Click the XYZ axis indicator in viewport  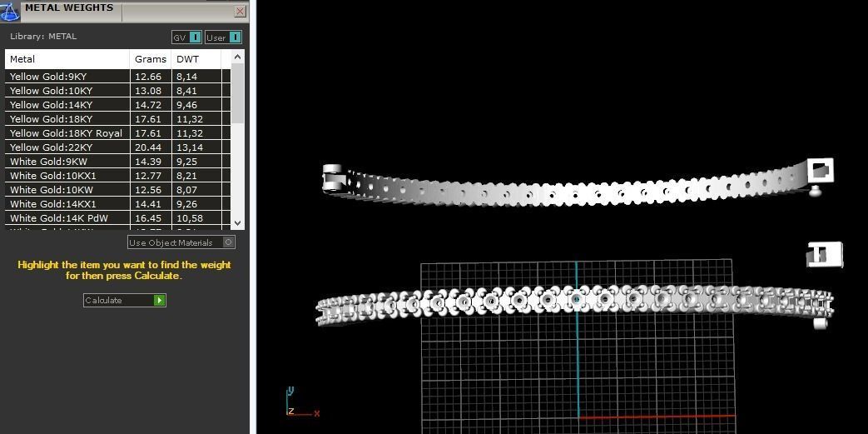pyautogui.click(x=302, y=402)
